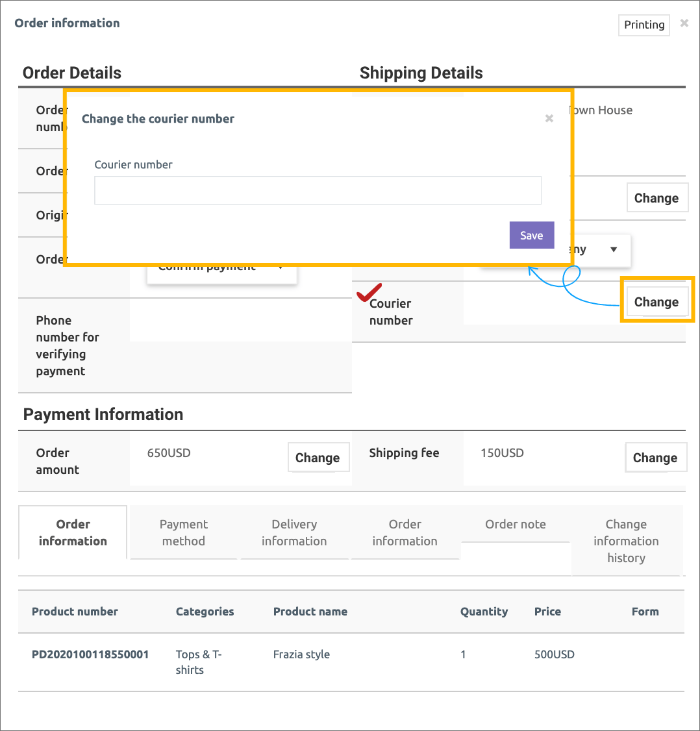
Task: Click product number PD202010018550001
Action: tap(90, 654)
